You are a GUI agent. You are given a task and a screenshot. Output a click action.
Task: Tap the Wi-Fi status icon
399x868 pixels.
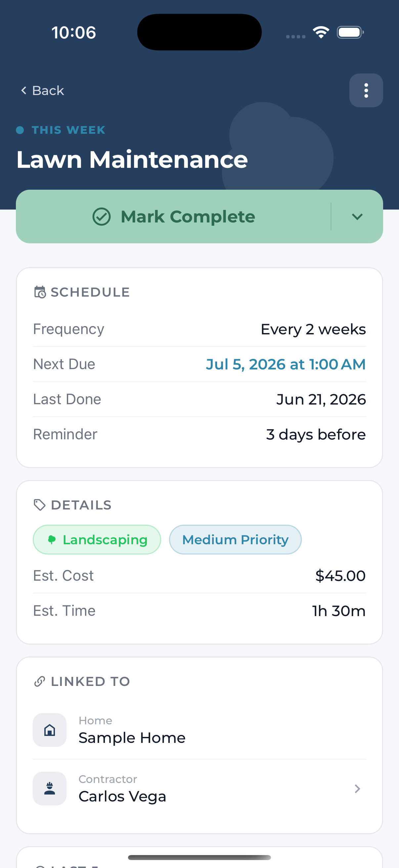321,32
